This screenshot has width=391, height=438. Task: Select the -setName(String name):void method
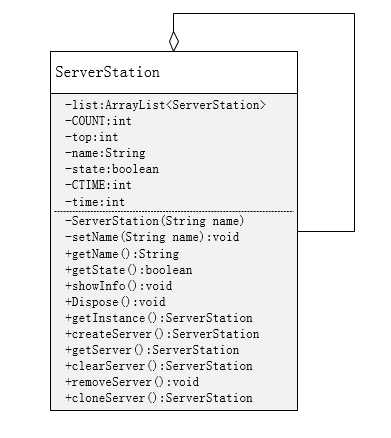152,237
